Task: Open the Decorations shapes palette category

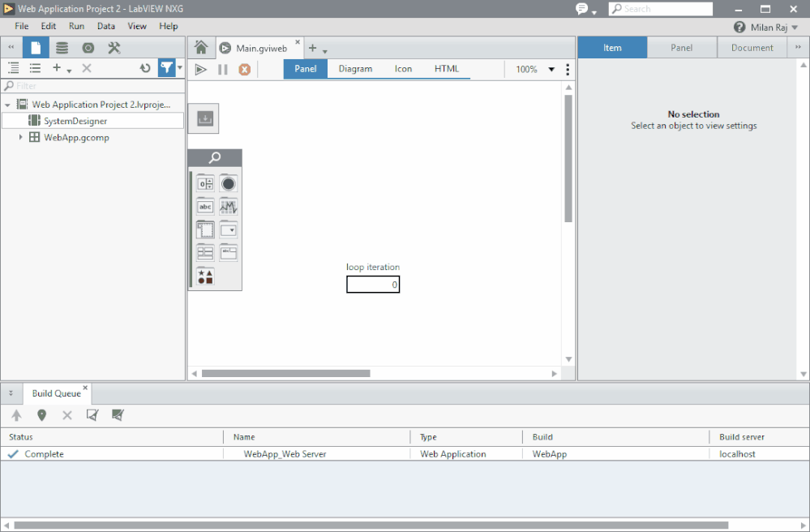Action: (x=205, y=277)
